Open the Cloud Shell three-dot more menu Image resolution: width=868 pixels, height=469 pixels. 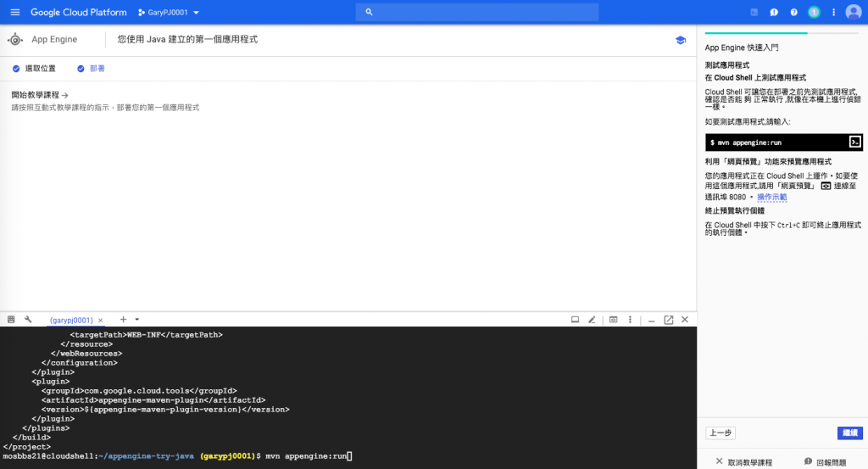point(630,320)
